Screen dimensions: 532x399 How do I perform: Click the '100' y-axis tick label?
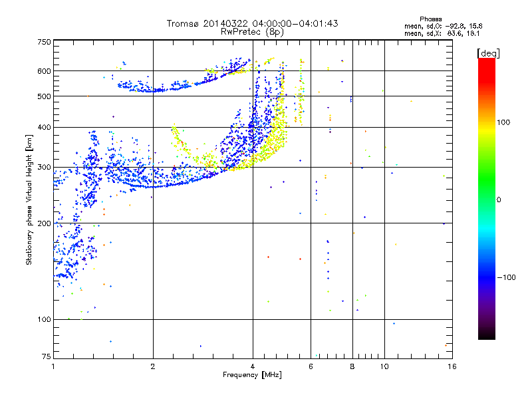[x=44, y=319]
